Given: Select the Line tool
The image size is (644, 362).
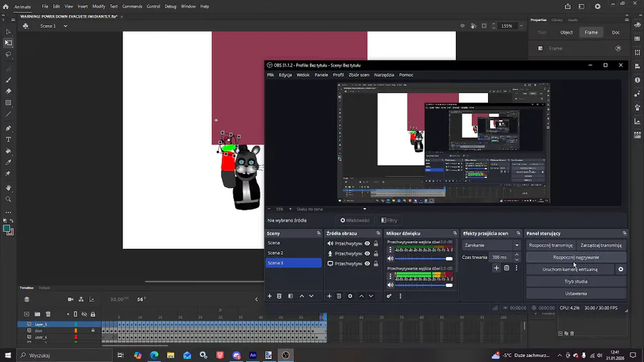Looking at the screenshot, I should pyautogui.click(x=8, y=114).
